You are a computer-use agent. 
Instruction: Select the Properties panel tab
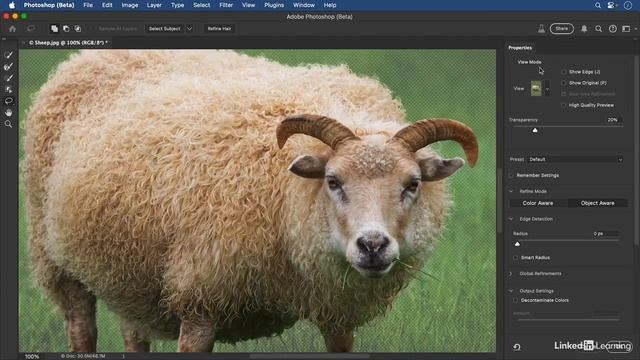[520, 48]
